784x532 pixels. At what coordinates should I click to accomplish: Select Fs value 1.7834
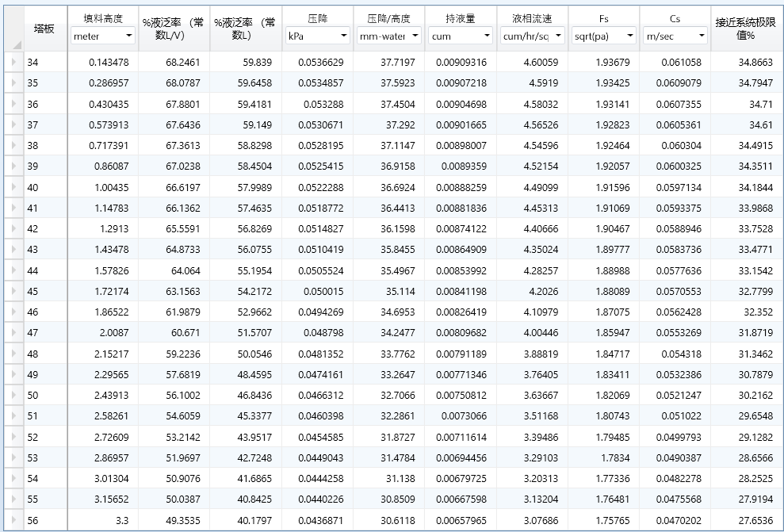[615, 457]
